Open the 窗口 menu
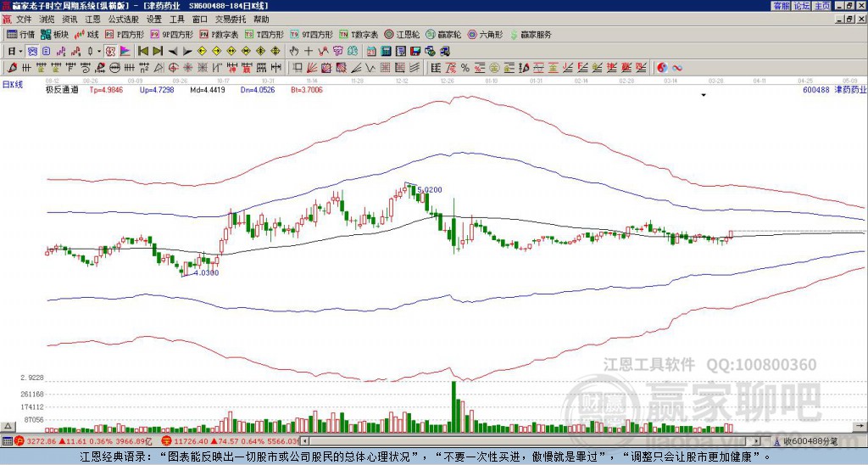Screen dimensions: 868x465 point(200,20)
